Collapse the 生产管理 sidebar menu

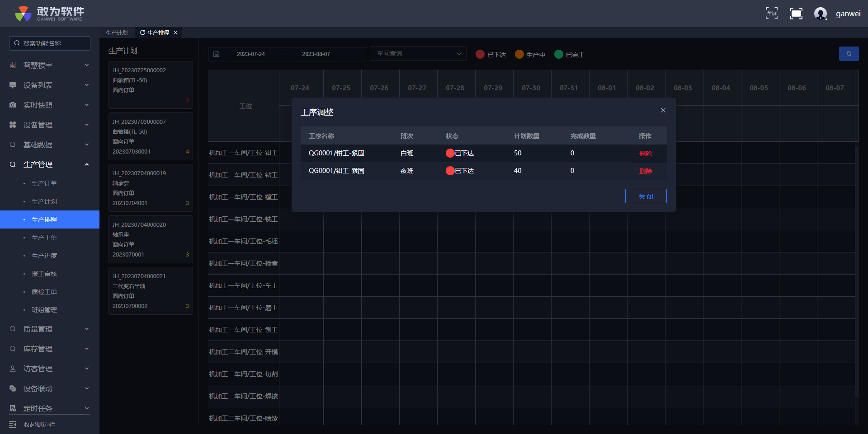[x=50, y=165]
